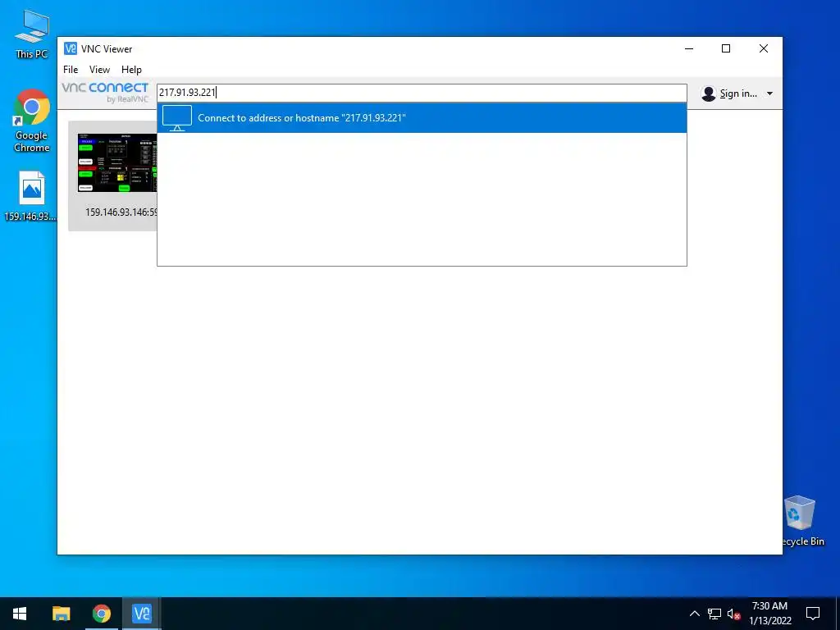Click the VNC Viewer title bar icon
Viewport: 840px width, 630px height.
tap(71, 48)
